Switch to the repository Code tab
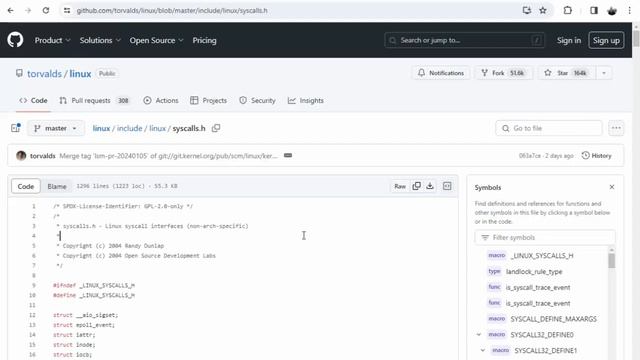The width and height of the screenshot is (640, 360). pos(33,100)
